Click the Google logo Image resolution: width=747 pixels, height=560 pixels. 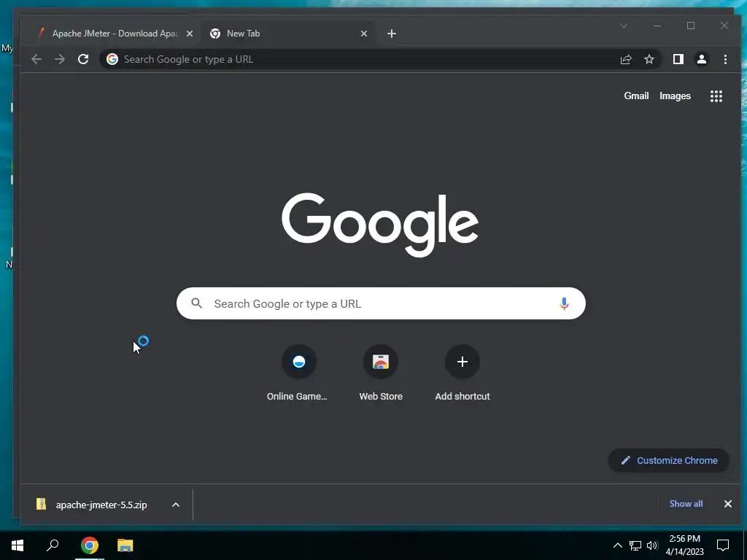tap(380, 225)
